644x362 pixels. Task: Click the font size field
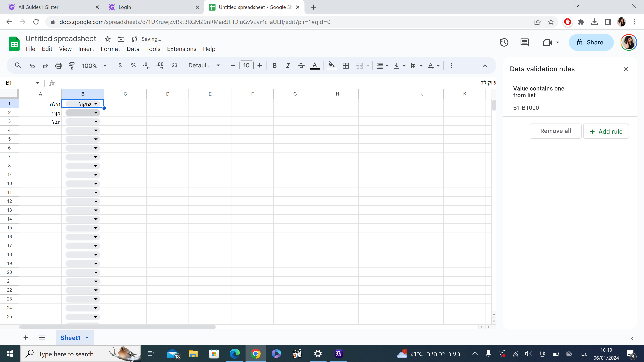point(246,66)
